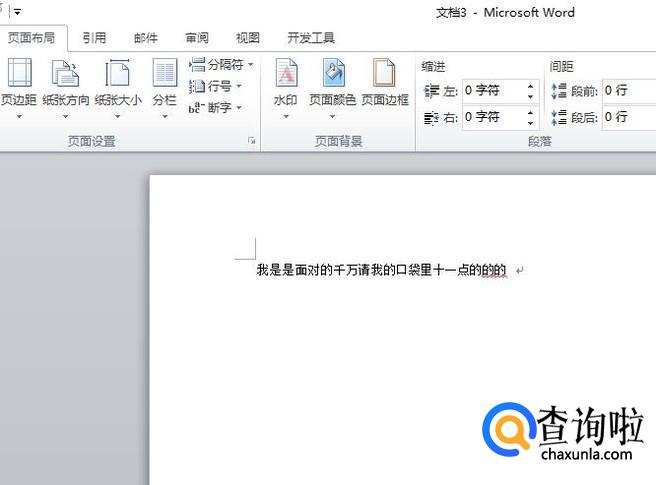The height and width of the screenshot is (485, 656).
Task: Switch to the 开发工具 tab
Action: coord(311,38)
